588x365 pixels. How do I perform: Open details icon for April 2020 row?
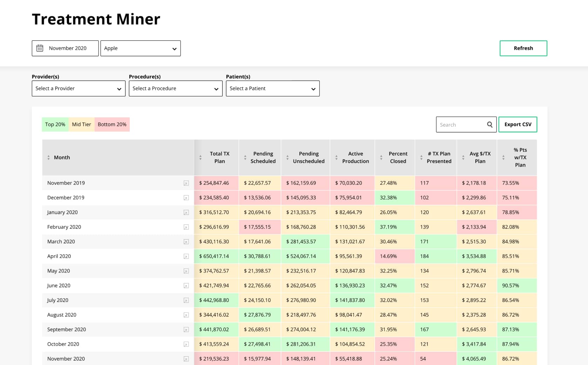pyautogui.click(x=186, y=256)
